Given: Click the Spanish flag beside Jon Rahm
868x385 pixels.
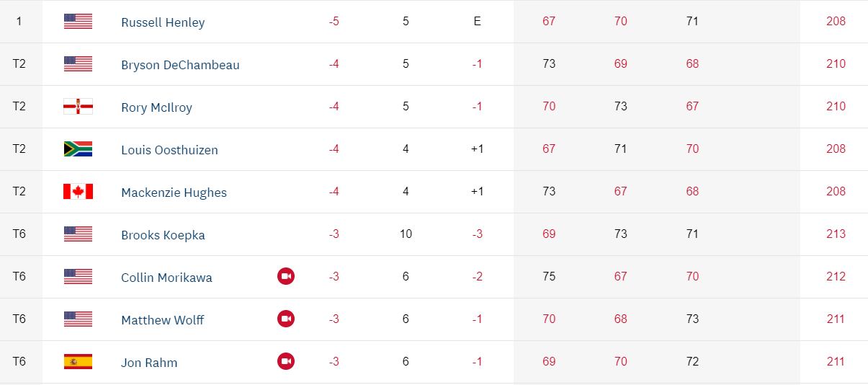Looking at the screenshot, I should click(x=78, y=361).
